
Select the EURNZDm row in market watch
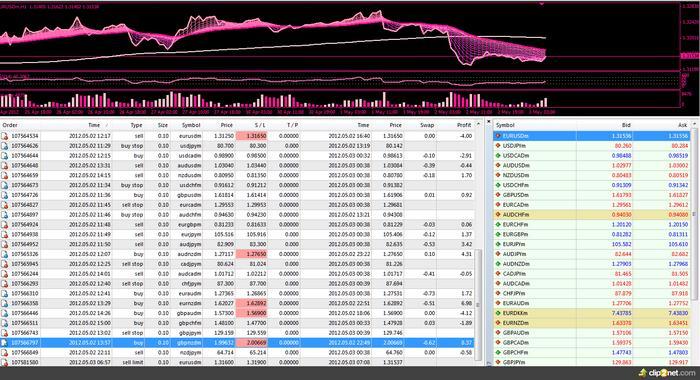pyautogui.click(x=592, y=323)
